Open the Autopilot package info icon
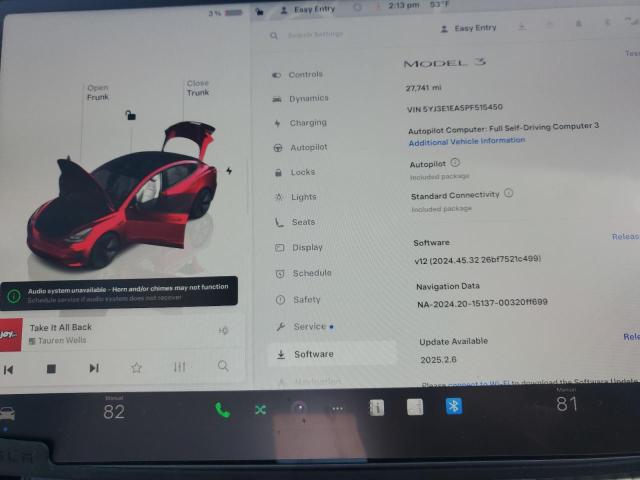640x480 pixels. tap(455, 163)
